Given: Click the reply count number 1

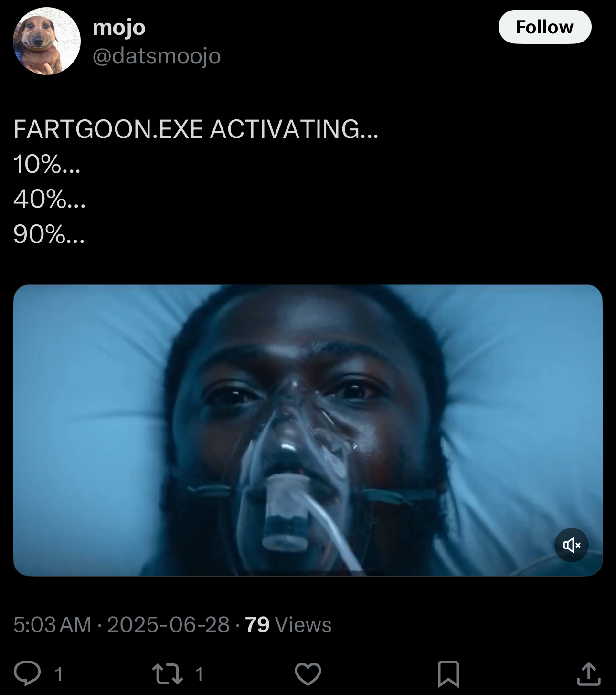Looking at the screenshot, I should coord(58,674).
